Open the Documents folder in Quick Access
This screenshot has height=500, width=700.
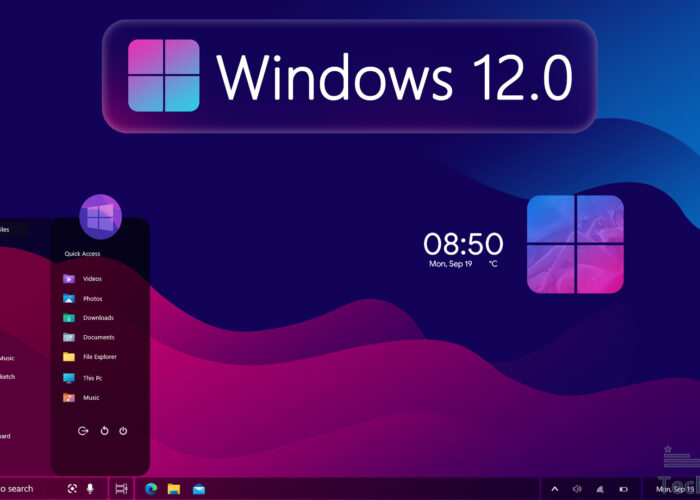click(89, 337)
